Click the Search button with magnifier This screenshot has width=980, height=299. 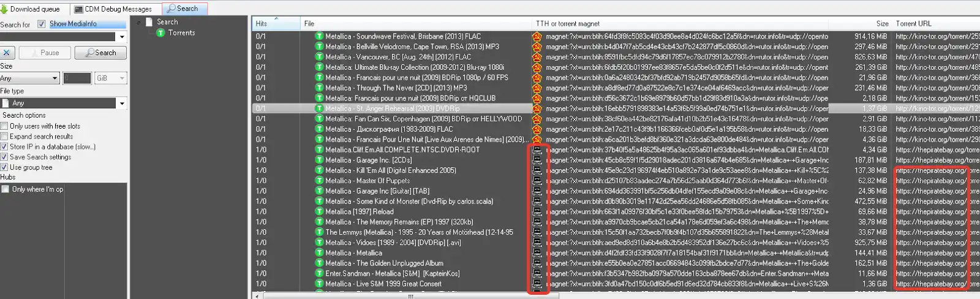[100, 53]
